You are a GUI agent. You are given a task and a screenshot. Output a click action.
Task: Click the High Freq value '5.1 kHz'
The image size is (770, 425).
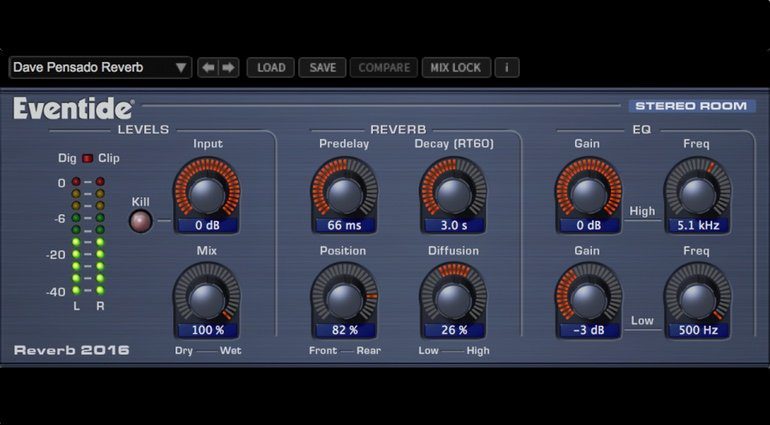coord(697,226)
